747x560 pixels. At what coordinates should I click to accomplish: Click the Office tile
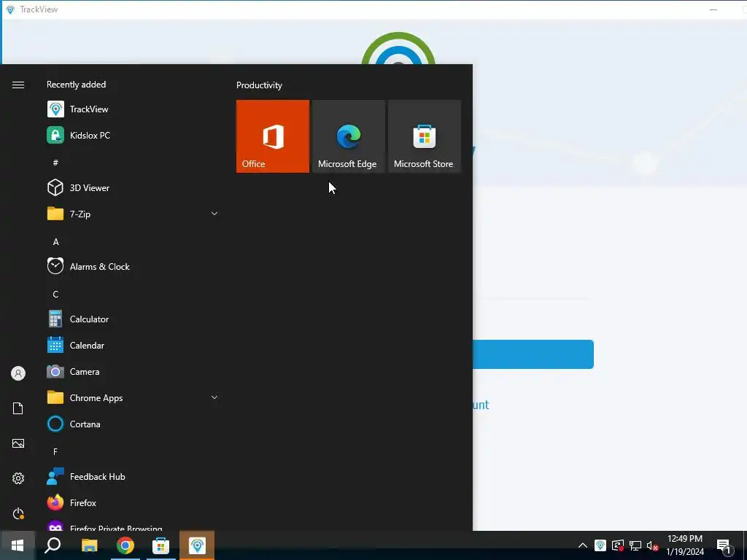[273, 136]
